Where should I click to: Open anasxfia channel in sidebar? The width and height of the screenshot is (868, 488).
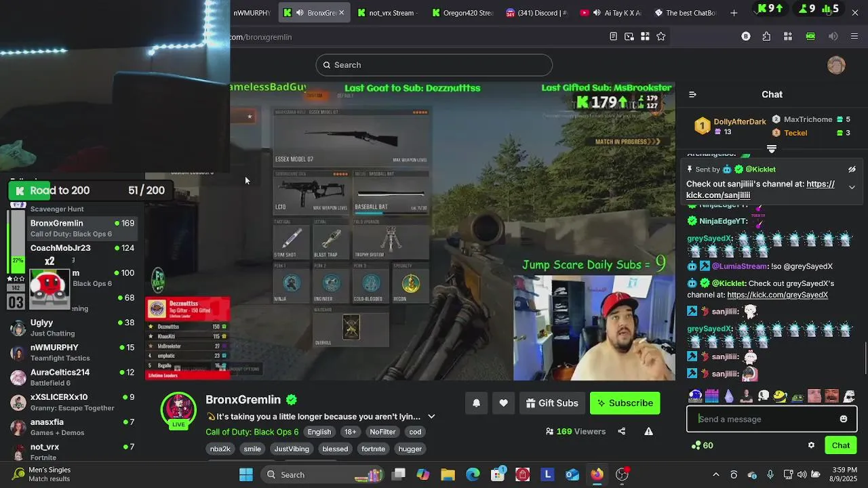(x=73, y=427)
